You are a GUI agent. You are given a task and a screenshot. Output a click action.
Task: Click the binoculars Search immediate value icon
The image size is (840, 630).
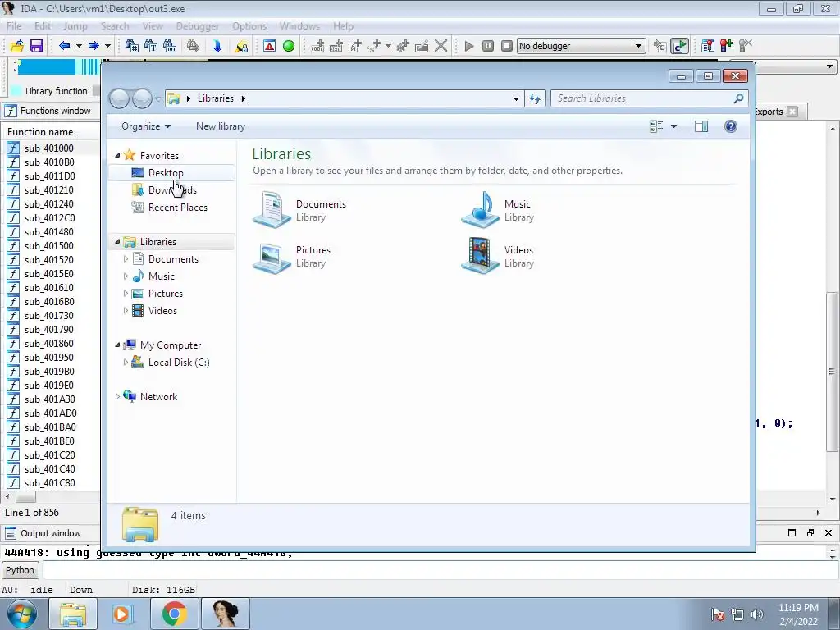[x=132, y=46]
